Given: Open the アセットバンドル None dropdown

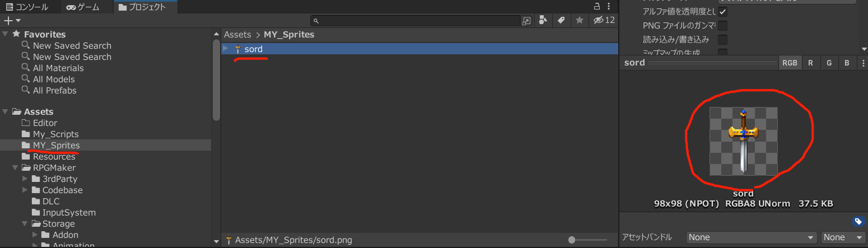Looking at the screenshot, I should click(752, 237).
